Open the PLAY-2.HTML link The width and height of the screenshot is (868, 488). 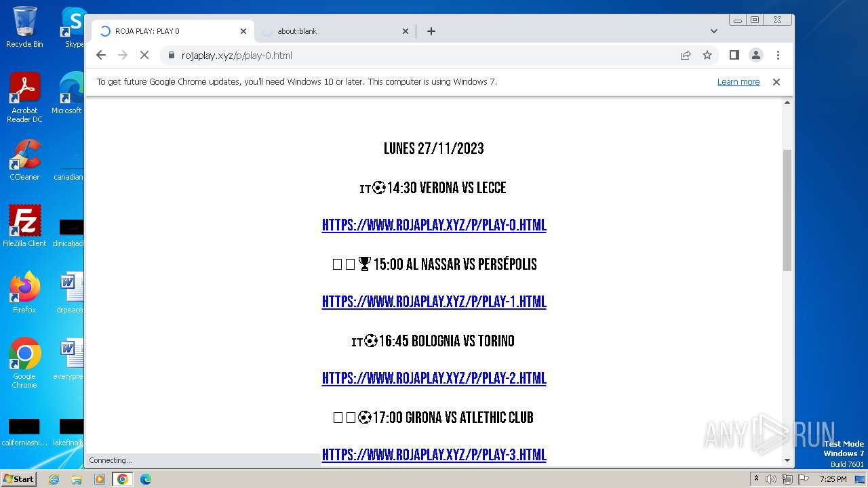[x=434, y=378]
